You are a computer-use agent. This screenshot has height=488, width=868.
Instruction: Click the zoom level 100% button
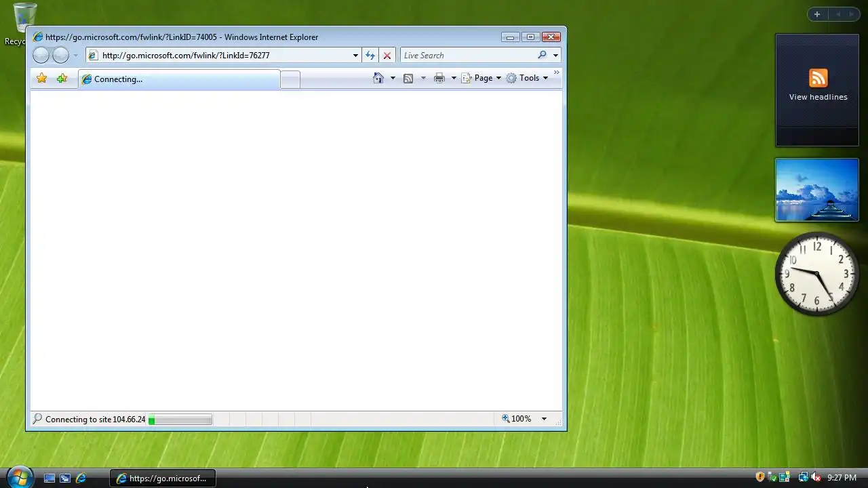tap(517, 419)
